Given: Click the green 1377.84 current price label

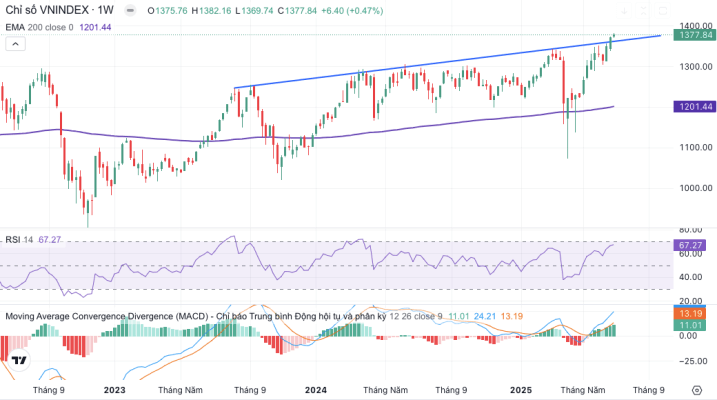Looking at the screenshot, I should (695, 35).
